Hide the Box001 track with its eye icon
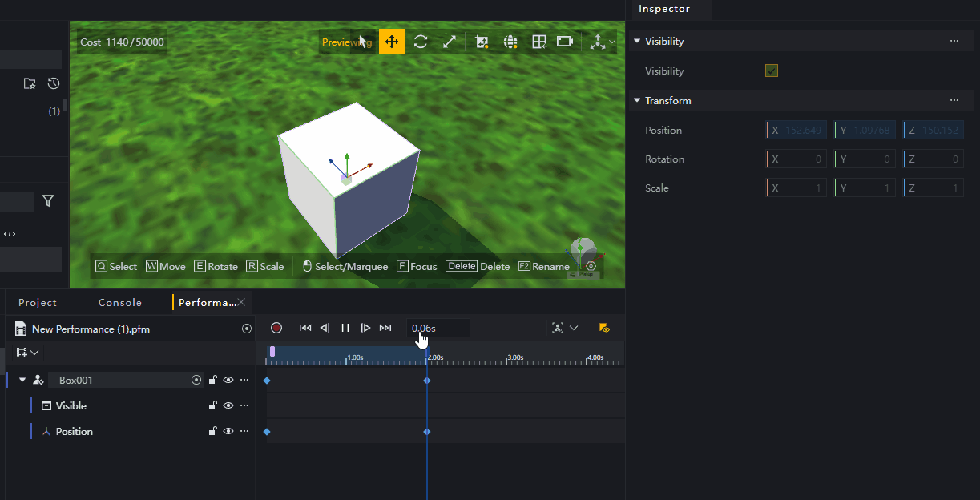This screenshot has height=500, width=980. [228, 380]
